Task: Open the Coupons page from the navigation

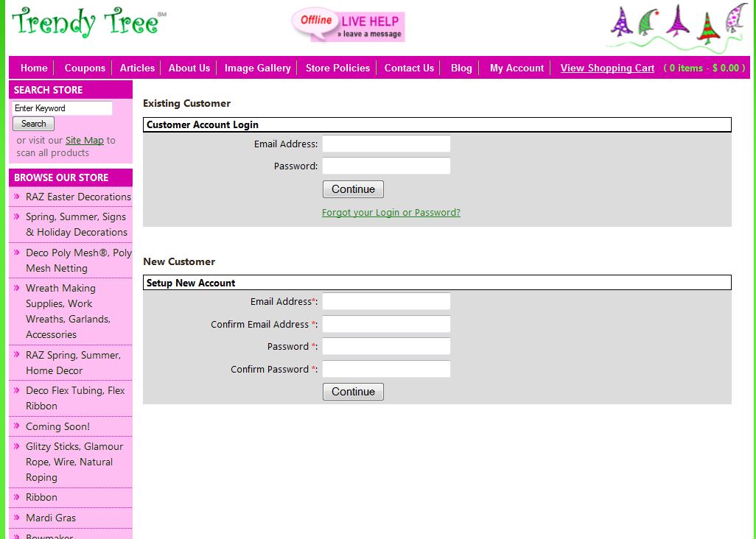Action: (84, 68)
